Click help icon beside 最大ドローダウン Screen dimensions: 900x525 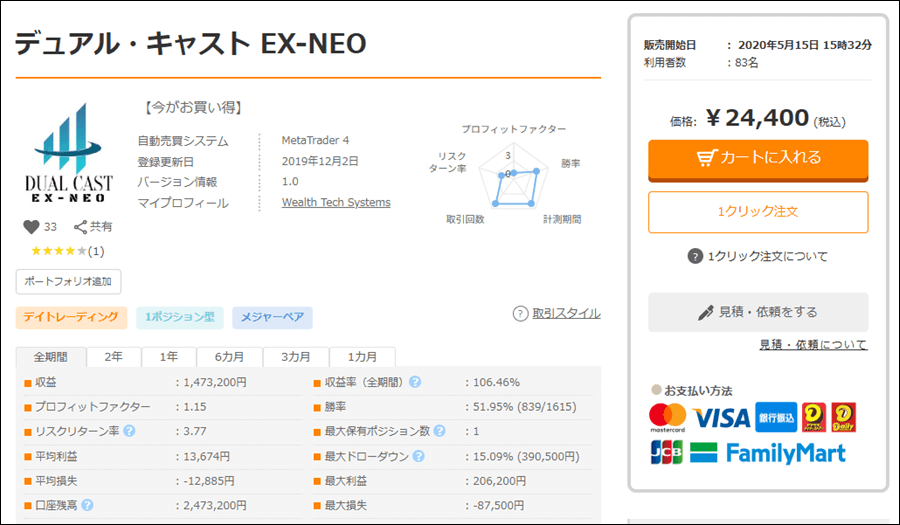click(418, 456)
